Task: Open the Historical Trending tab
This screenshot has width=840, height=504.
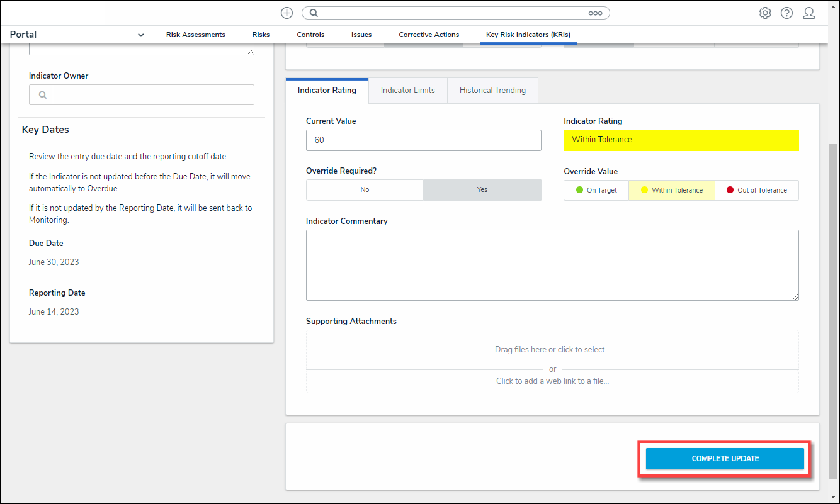Action: coord(492,91)
